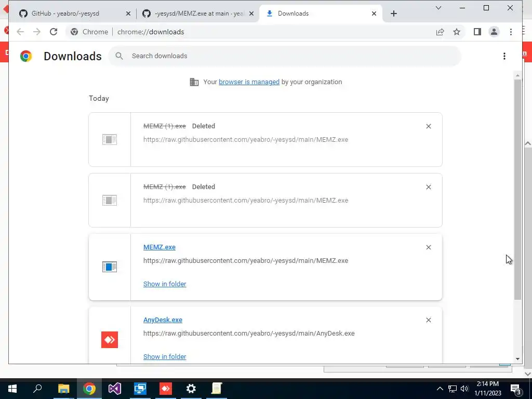Remove the first deleted MEMZ (1).exe entry

pos(429,126)
